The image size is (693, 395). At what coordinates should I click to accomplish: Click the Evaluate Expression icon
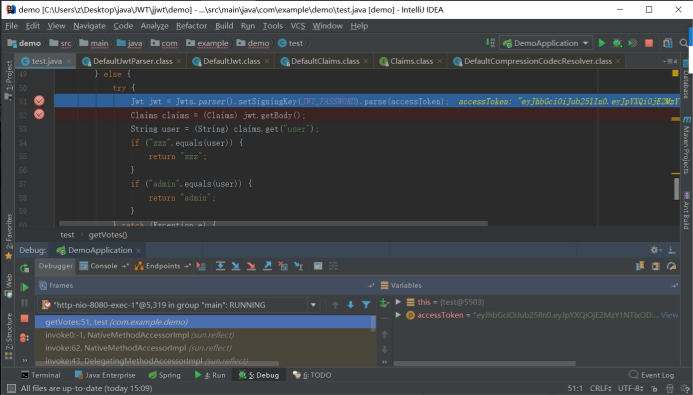pyautogui.click(x=318, y=266)
